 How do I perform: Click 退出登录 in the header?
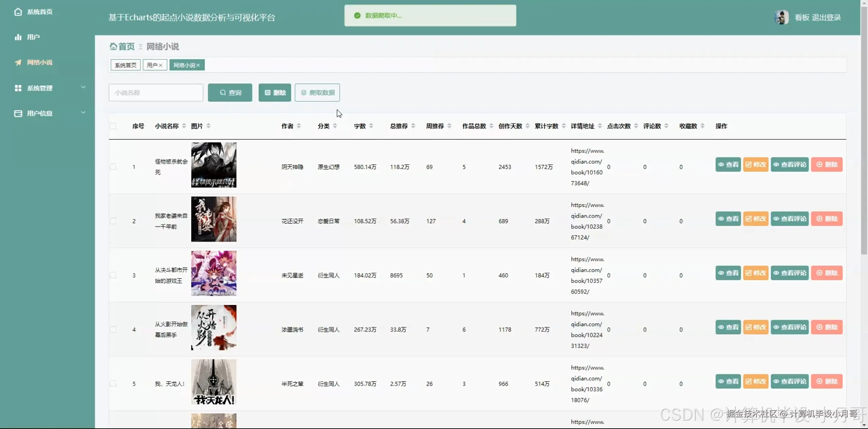pyautogui.click(x=826, y=17)
